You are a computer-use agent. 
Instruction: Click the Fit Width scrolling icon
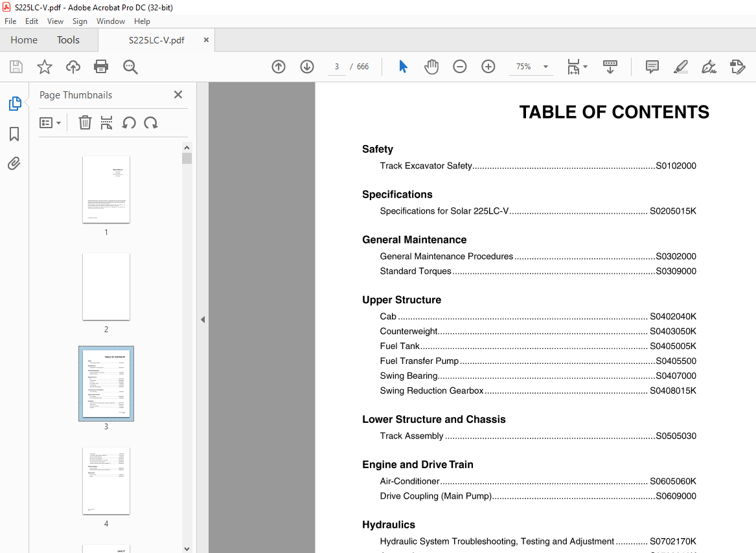[x=573, y=67]
